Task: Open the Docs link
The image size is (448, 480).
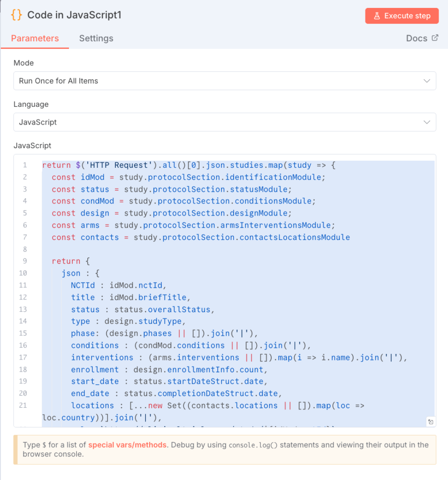Action: coord(417,38)
